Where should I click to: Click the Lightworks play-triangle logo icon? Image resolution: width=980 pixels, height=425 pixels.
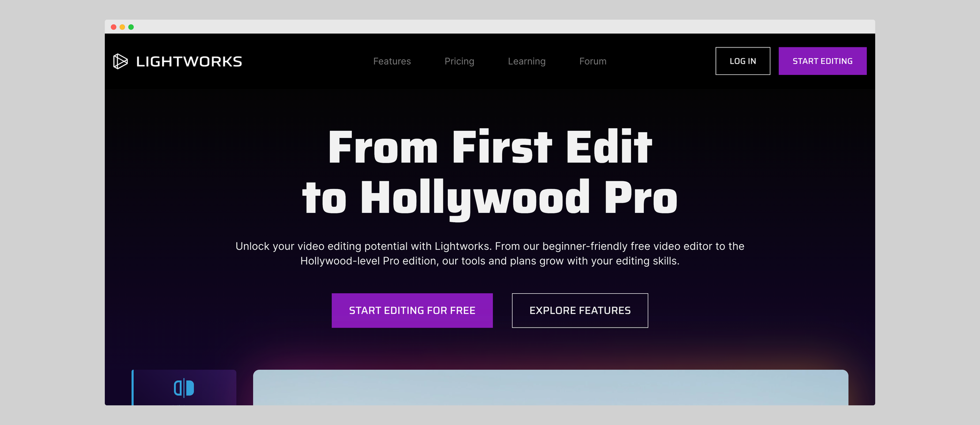pyautogui.click(x=120, y=61)
